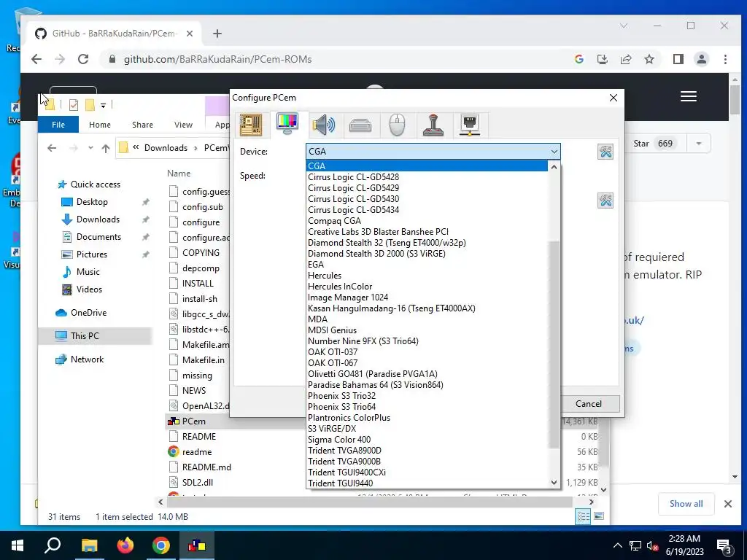Select Trident TVGA8900D entry

coord(427,451)
